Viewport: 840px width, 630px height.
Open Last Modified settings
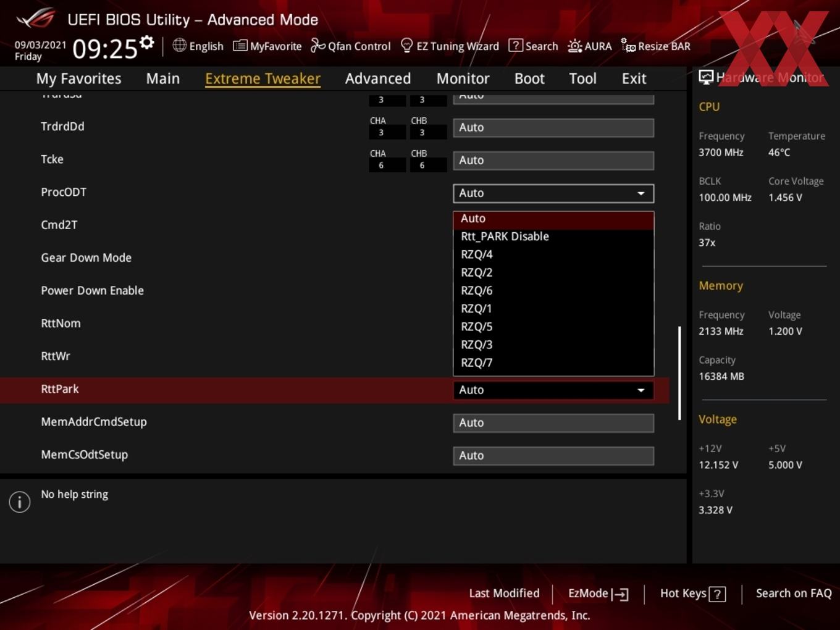(x=504, y=594)
